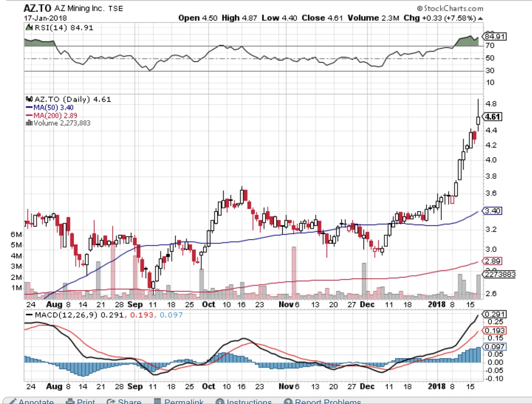Click the MA(200) 2.89 legend label

[55, 115]
